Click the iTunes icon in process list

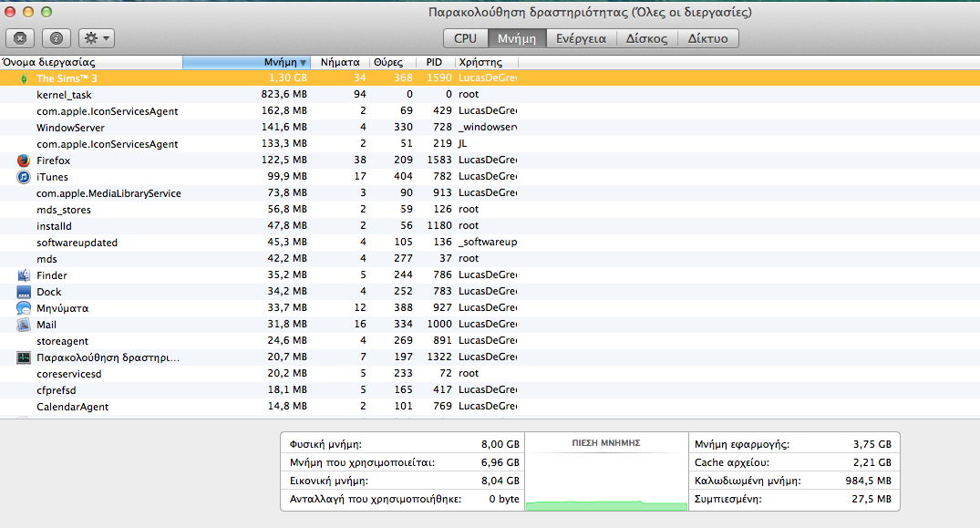point(24,177)
